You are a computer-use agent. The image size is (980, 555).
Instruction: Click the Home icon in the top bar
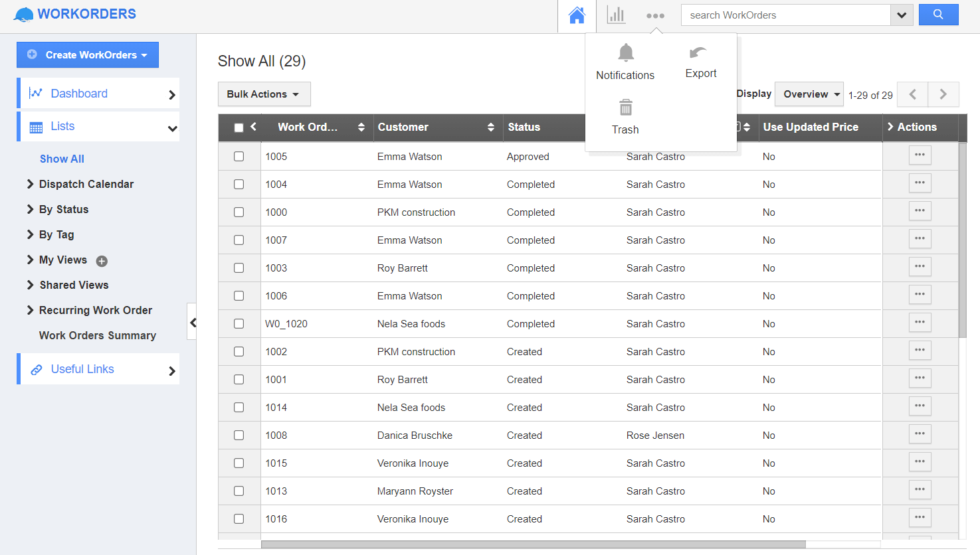[x=577, y=15]
